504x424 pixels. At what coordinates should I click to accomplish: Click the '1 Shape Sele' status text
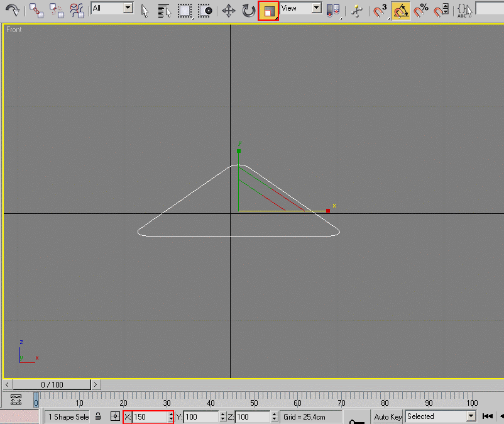[68, 417]
